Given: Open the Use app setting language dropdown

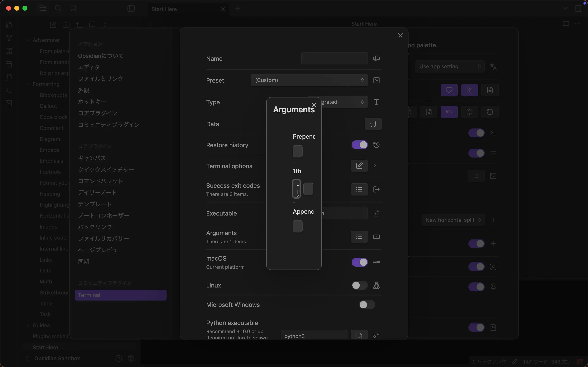Looking at the screenshot, I should click(x=450, y=66).
